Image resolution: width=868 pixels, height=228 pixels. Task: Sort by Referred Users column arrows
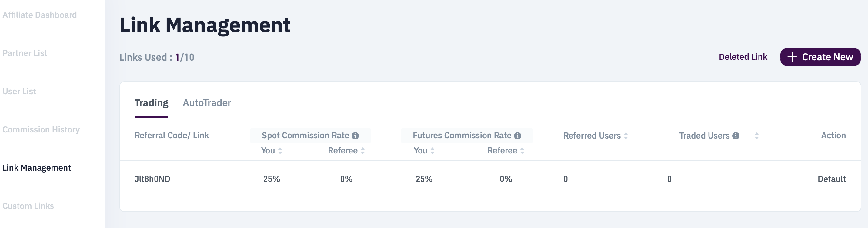coord(626,136)
